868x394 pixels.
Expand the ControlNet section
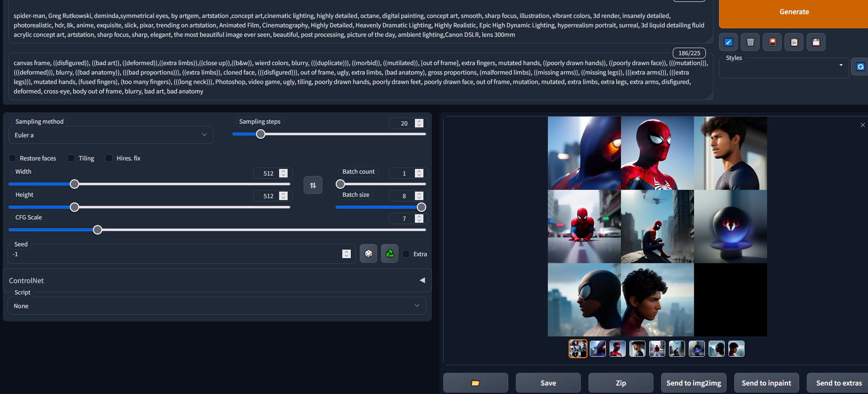click(x=422, y=280)
